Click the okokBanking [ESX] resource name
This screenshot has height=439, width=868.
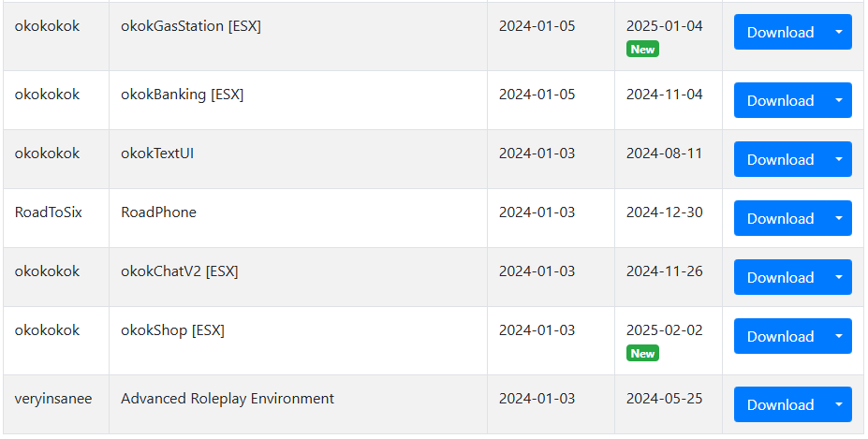pos(183,95)
